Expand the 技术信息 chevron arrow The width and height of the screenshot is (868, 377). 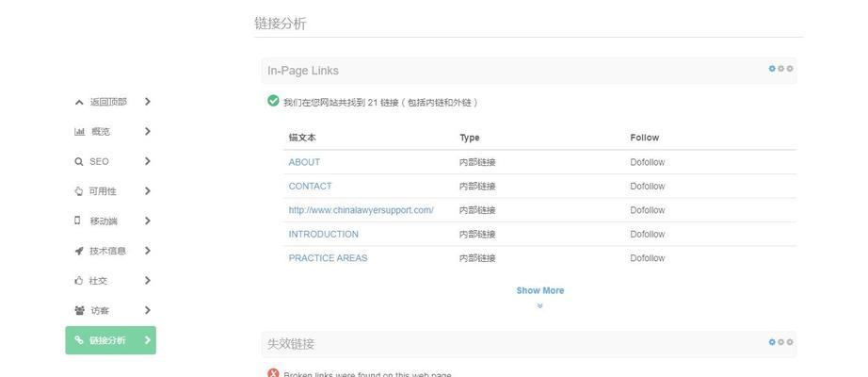click(147, 251)
